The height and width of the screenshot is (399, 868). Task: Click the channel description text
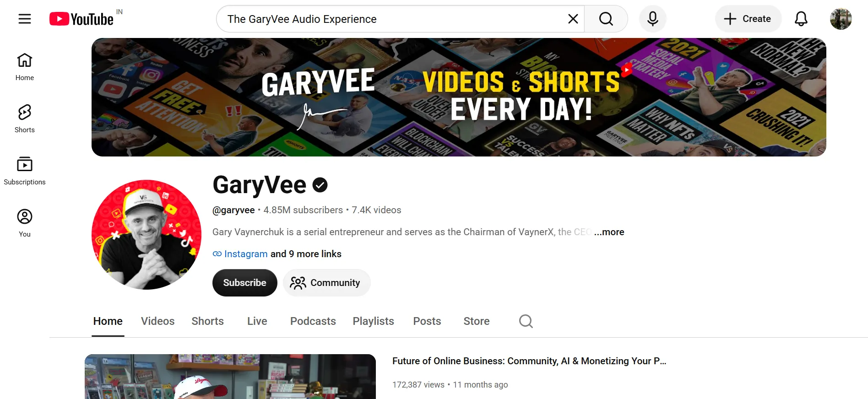click(402, 232)
